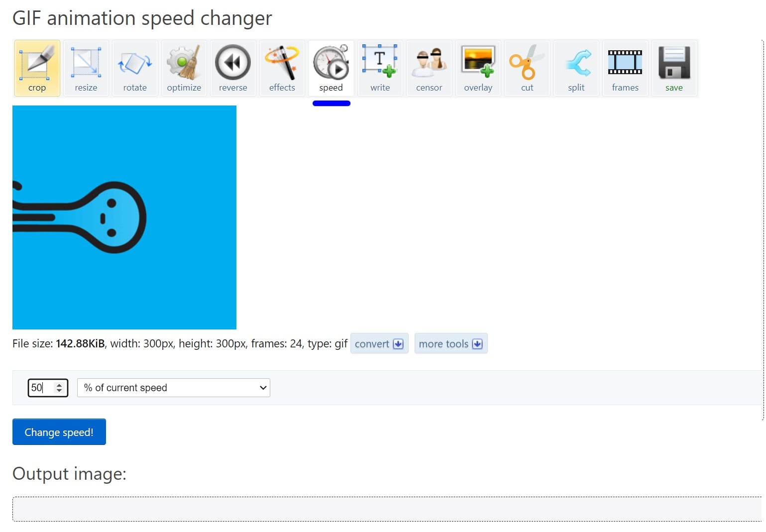Open the write text tool
Screen dimensions: 766x532
pyautogui.click(x=380, y=68)
